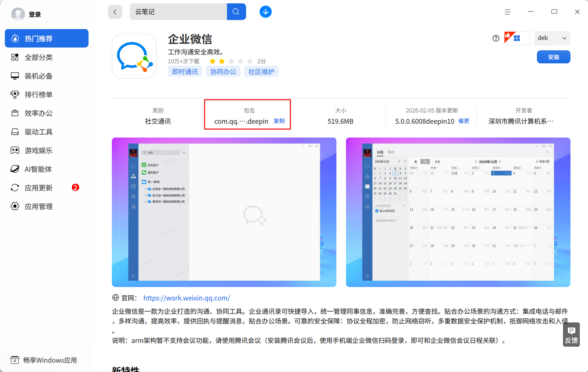Click the help question mark icon
The width and height of the screenshot is (588, 372).
tap(496, 38)
